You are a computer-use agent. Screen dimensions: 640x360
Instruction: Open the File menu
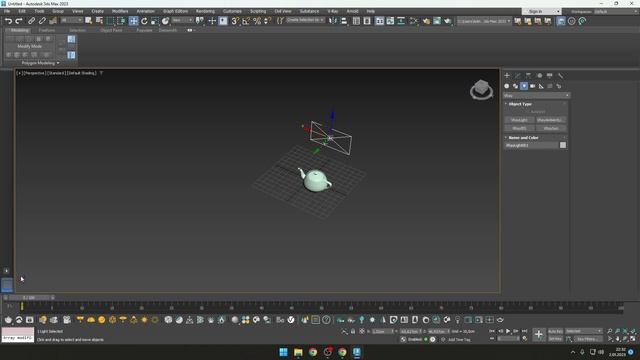tap(7, 11)
